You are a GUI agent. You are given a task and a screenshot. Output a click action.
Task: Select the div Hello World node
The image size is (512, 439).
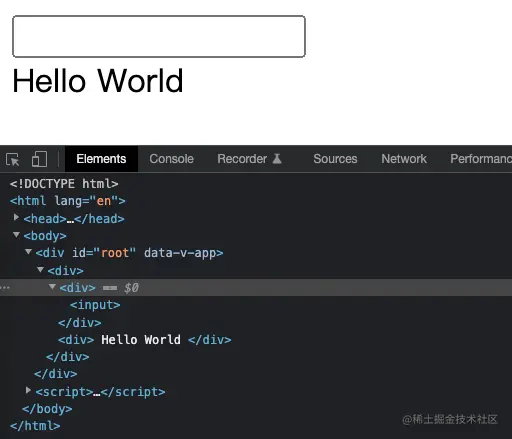pos(144,340)
